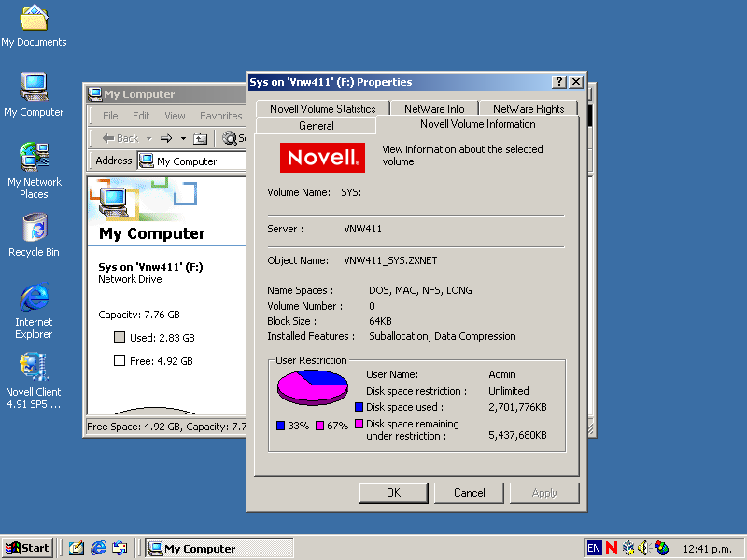Click OK in the Properties dialog
747x560 pixels.
pos(393,493)
